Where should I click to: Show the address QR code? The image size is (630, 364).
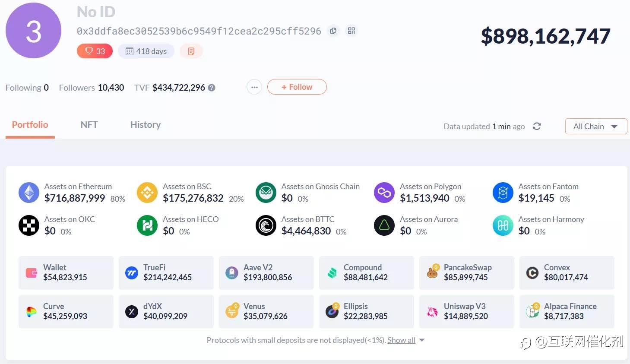pos(351,31)
